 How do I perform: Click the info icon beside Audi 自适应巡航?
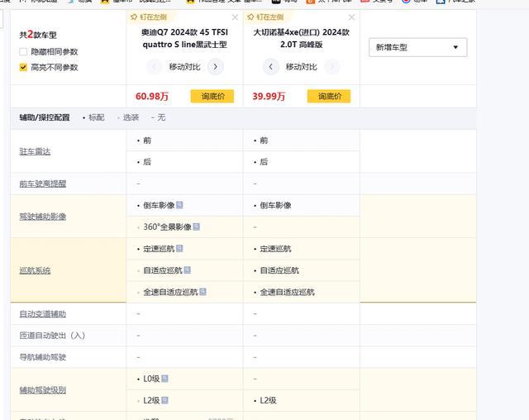[188, 270]
